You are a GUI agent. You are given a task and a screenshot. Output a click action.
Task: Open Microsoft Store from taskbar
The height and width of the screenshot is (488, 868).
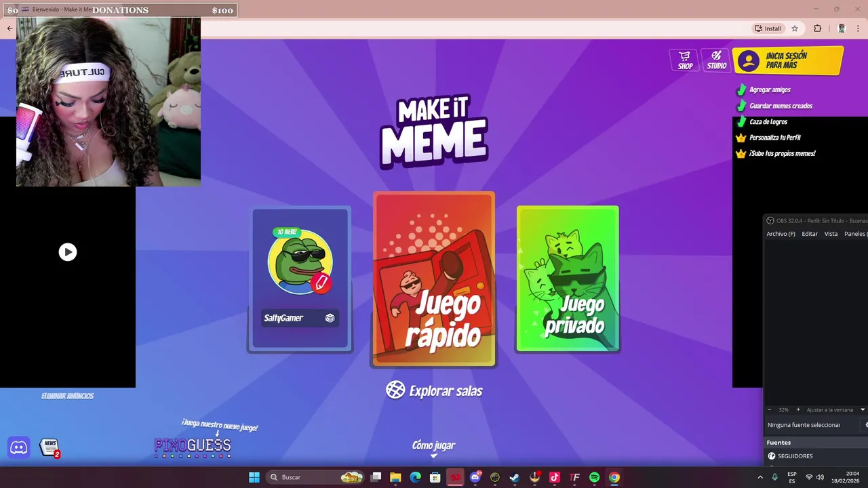point(435,477)
